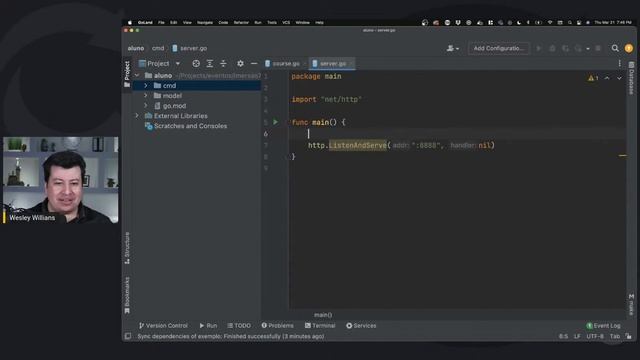Open the File menu
Screen dimensions: 640x360
tap(161, 23)
